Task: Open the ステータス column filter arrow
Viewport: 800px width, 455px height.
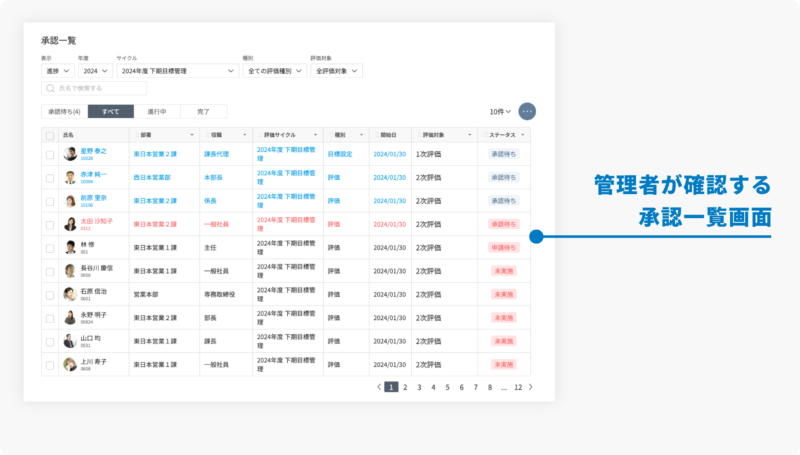Action: 522,135
